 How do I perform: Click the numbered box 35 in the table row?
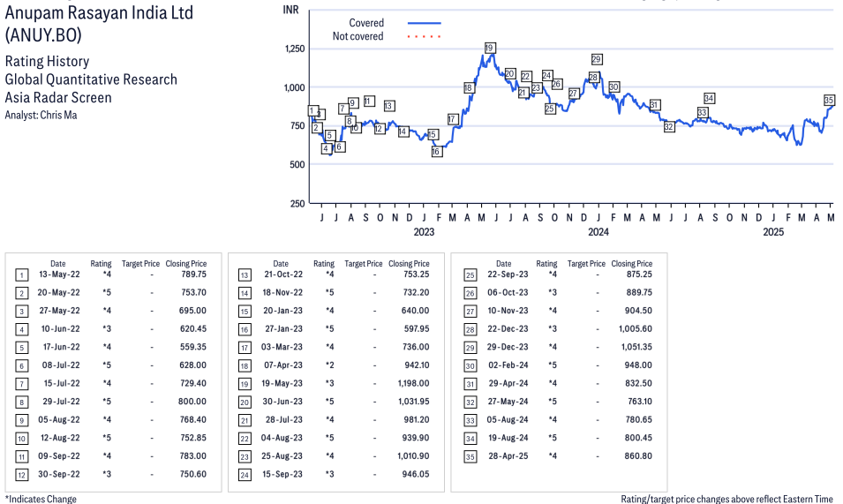470,456
